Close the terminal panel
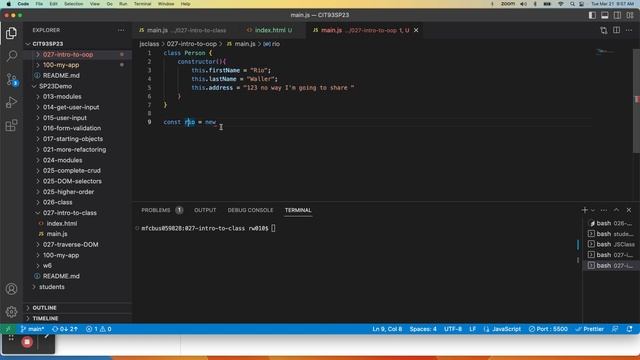The width and height of the screenshot is (640, 360). pos(629,210)
